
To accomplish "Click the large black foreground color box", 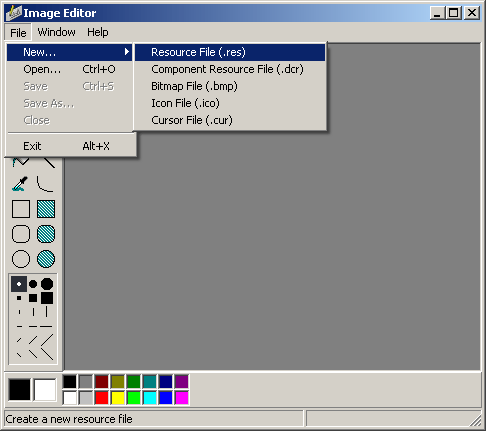I will (19, 389).
